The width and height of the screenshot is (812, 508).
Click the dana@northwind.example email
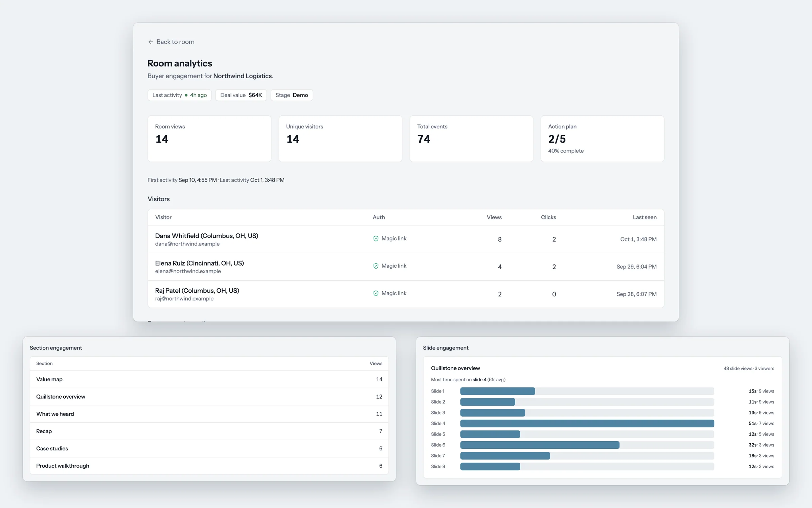(x=187, y=244)
